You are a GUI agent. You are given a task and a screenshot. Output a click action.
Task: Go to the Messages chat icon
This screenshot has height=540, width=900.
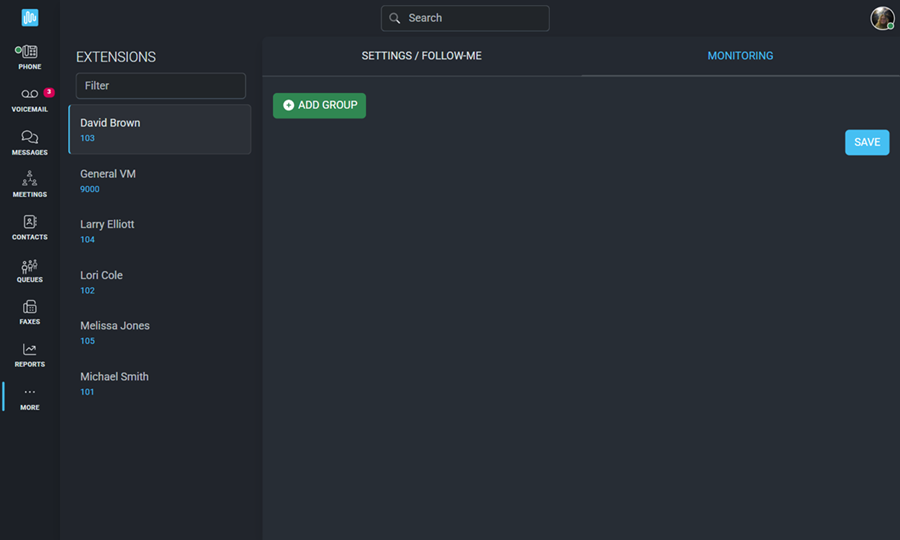tap(29, 142)
